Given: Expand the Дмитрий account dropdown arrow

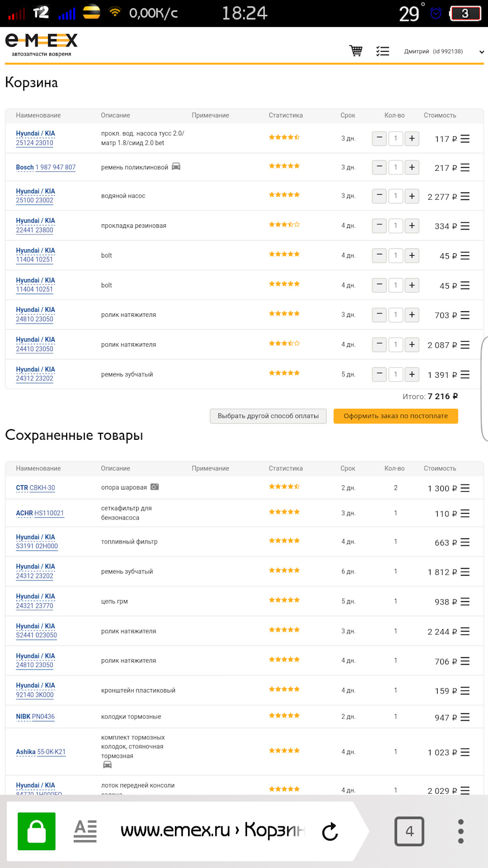Looking at the screenshot, I should (481, 52).
